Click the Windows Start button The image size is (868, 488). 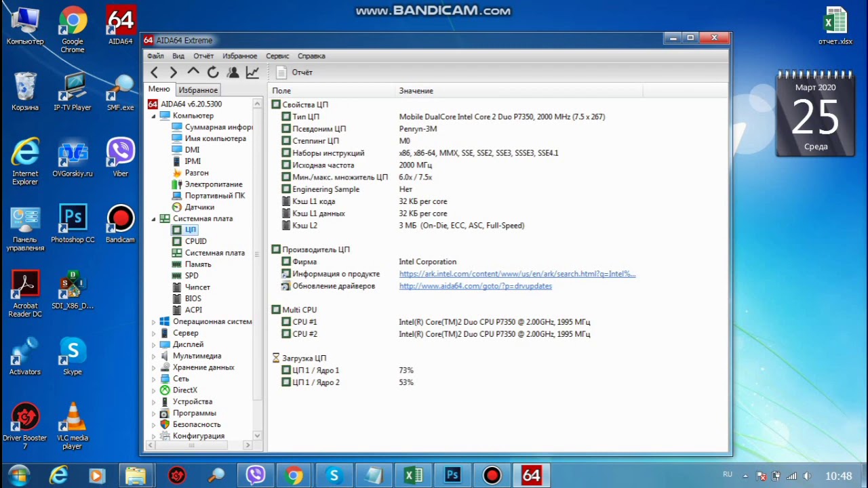coord(20,476)
